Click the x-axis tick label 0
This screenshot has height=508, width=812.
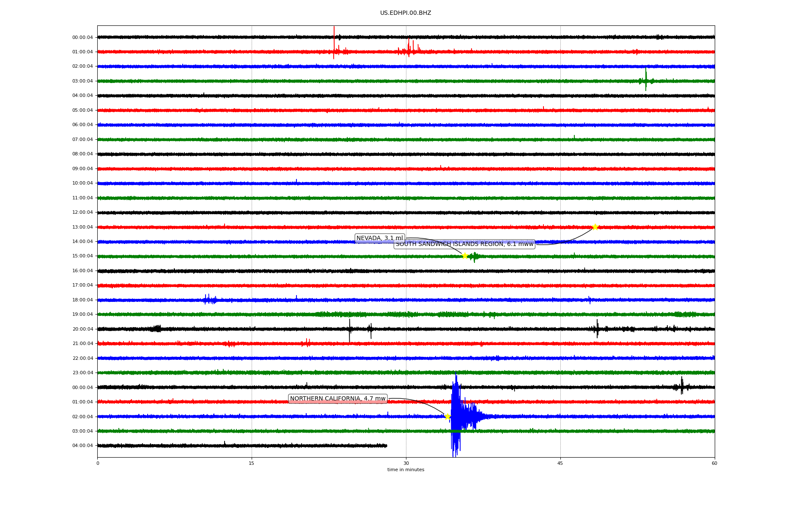point(98,464)
